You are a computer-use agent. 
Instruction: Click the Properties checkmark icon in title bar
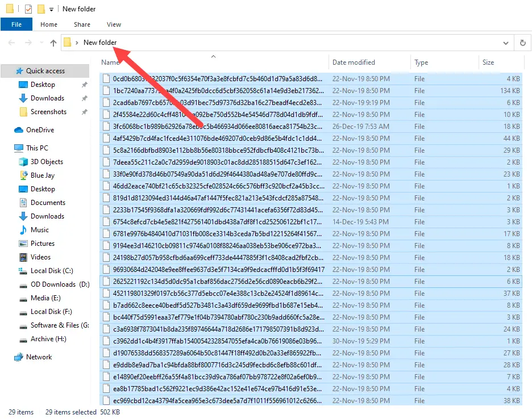point(28,9)
